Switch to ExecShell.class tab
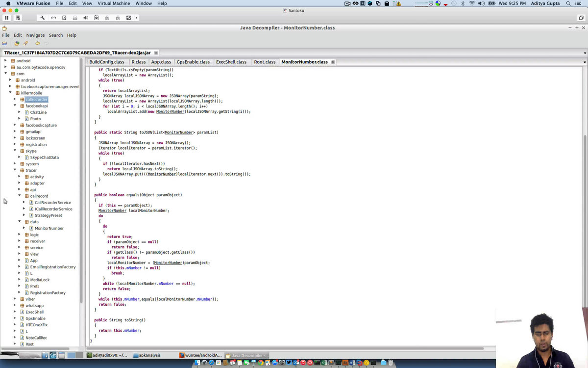The image size is (588, 368). click(x=231, y=62)
